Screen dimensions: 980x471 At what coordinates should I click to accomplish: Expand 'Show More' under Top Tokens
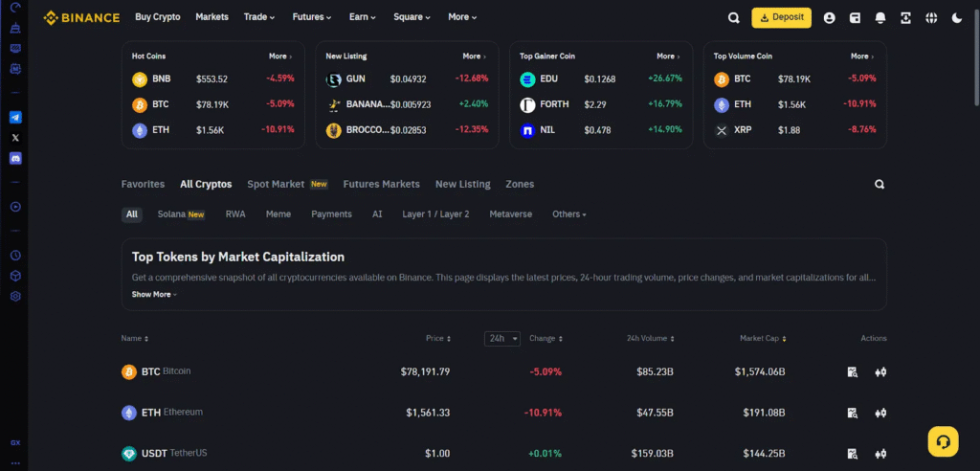[x=154, y=294]
